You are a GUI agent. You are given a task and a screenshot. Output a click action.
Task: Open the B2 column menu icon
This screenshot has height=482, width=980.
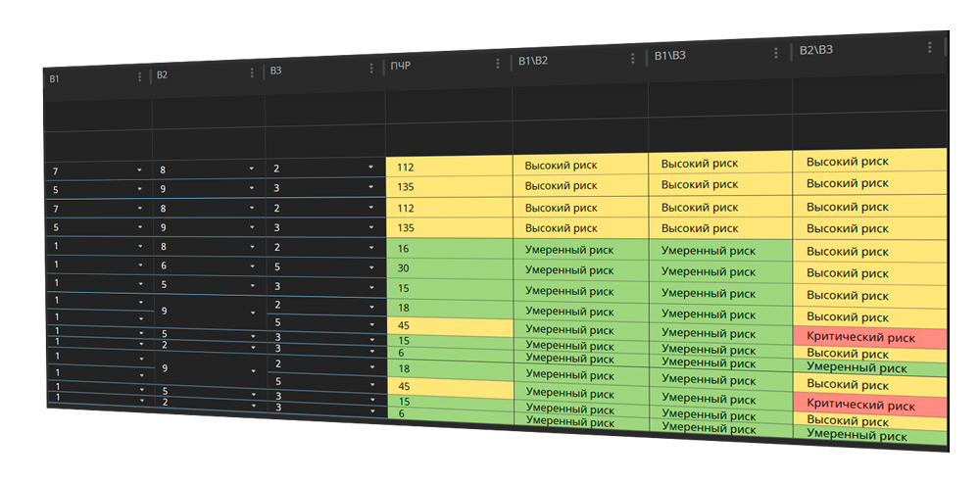pyautogui.click(x=252, y=73)
